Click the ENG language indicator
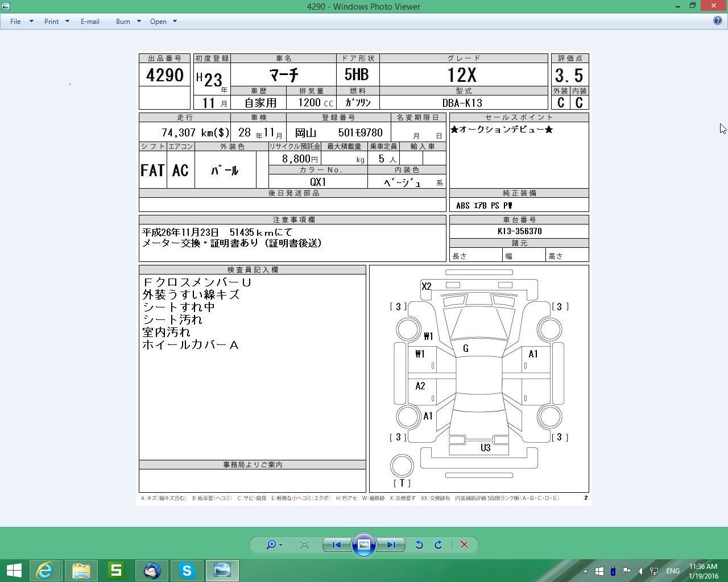Image resolution: width=728 pixels, height=582 pixels. click(673, 571)
